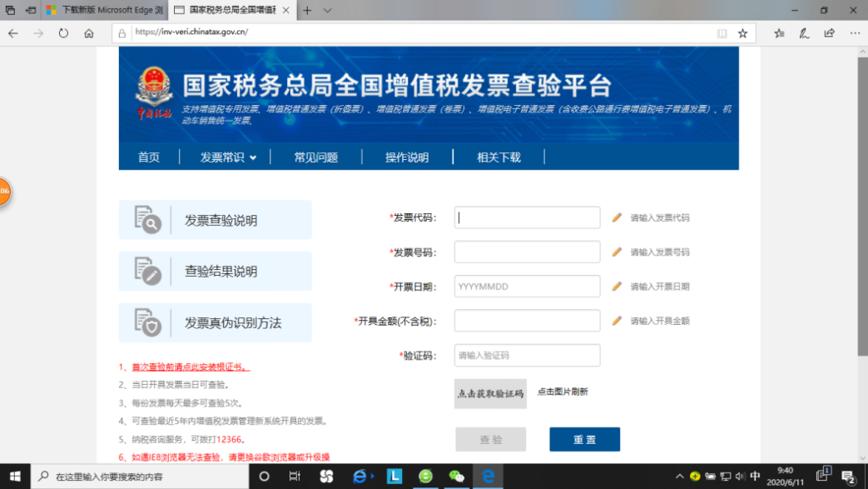The height and width of the screenshot is (489, 868).
Task: Click the 查验结果说明 document edit icon
Action: pos(147,271)
